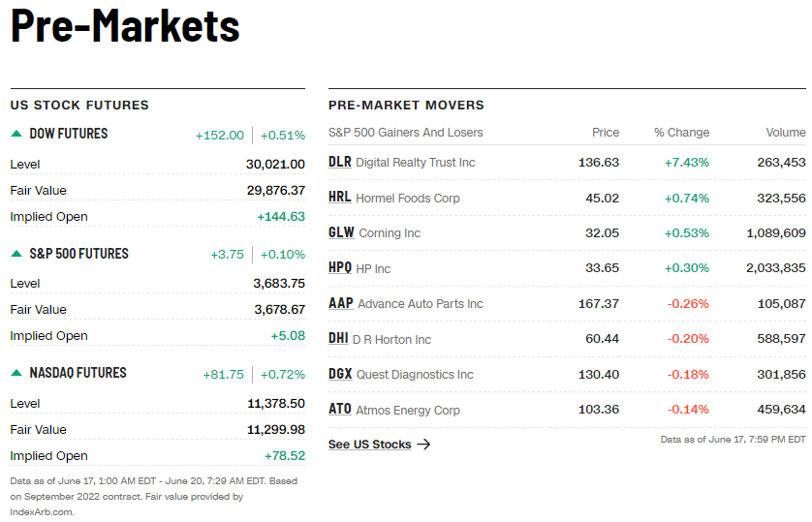Viewport: 812px width, 522px height.
Task: Open the DOW FUTURES heading
Action: click(x=69, y=134)
